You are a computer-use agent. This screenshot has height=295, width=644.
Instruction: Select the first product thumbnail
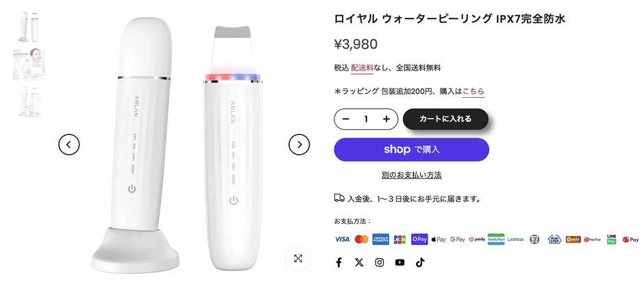click(29, 27)
